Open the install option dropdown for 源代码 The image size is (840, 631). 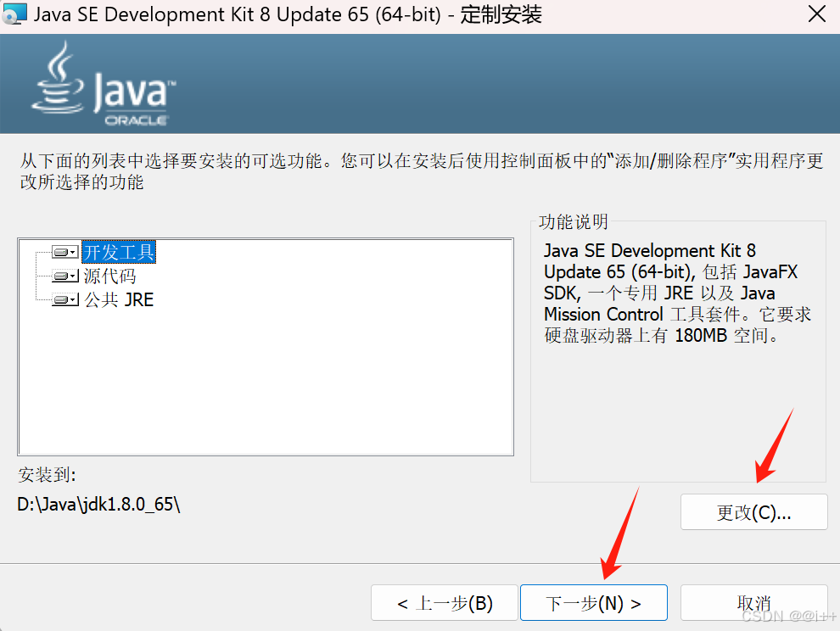(x=71, y=275)
